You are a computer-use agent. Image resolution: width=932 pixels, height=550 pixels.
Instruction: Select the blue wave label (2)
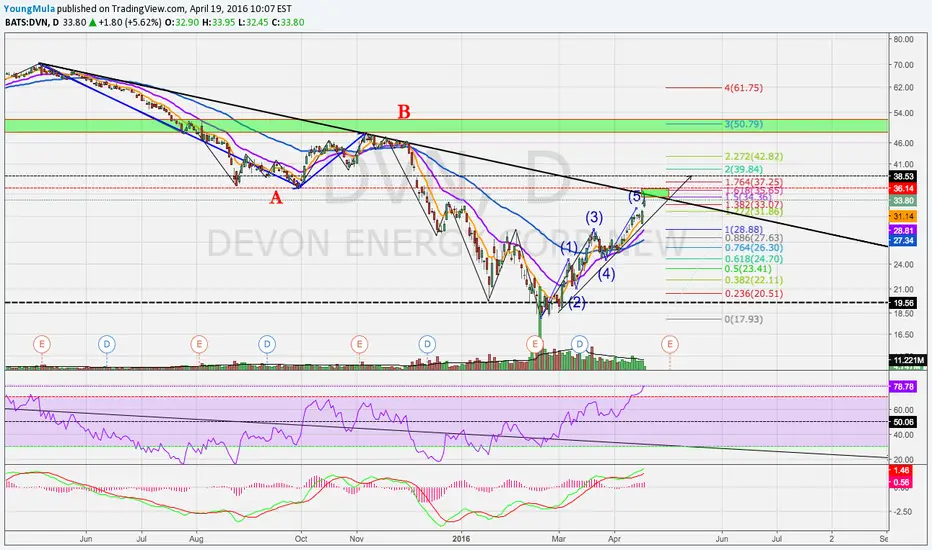tap(577, 303)
